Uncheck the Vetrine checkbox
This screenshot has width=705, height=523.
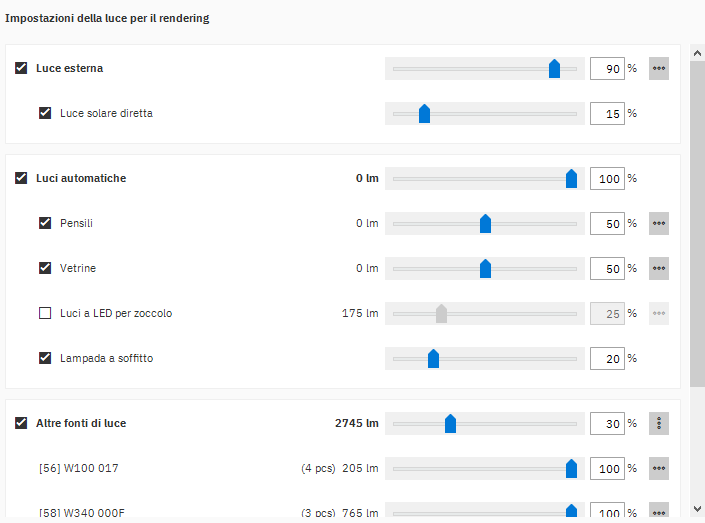(45, 269)
